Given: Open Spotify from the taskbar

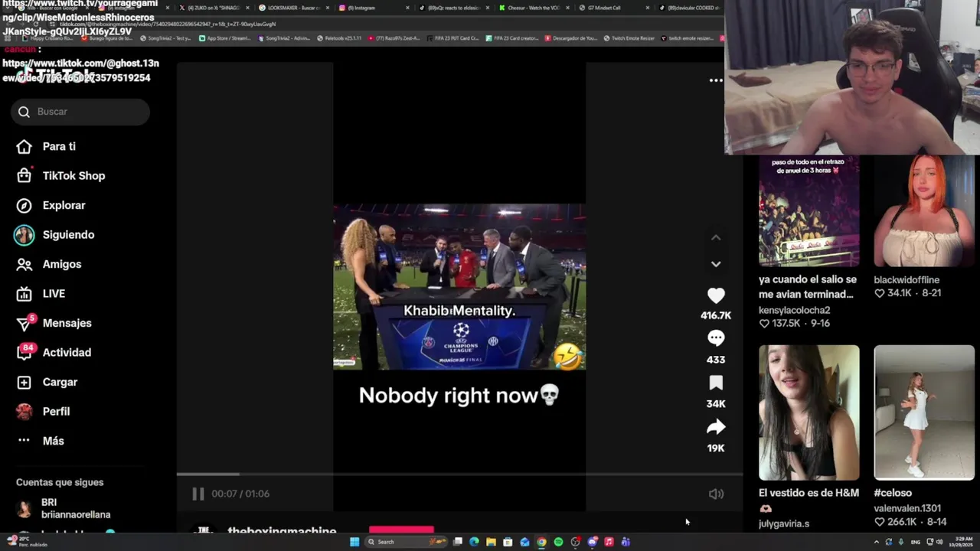Looking at the screenshot, I should [x=558, y=542].
